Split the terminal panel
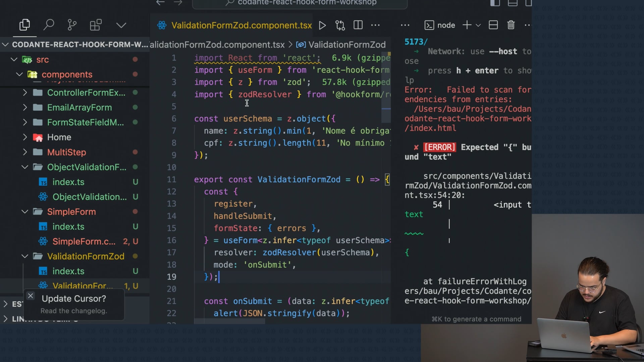The image size is (644, 362). [493, 25]
